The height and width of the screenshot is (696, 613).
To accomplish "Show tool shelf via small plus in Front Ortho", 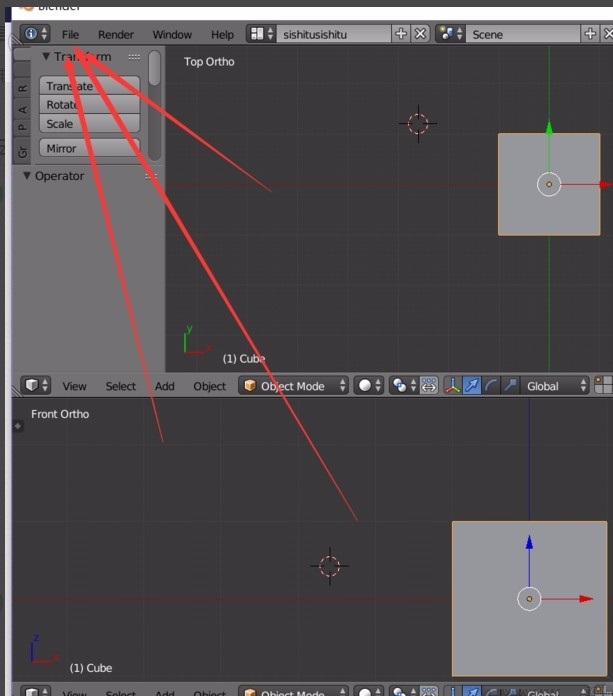I will (x=18, y=426).
